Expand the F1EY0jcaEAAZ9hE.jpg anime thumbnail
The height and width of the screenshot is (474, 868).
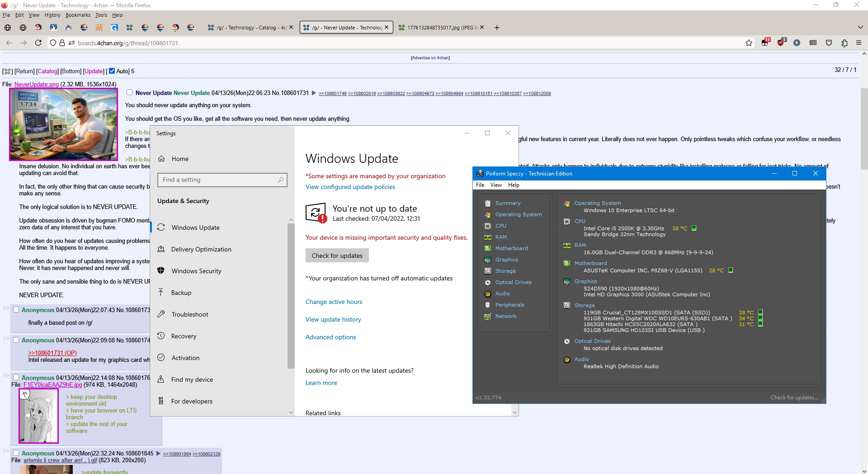38,416
